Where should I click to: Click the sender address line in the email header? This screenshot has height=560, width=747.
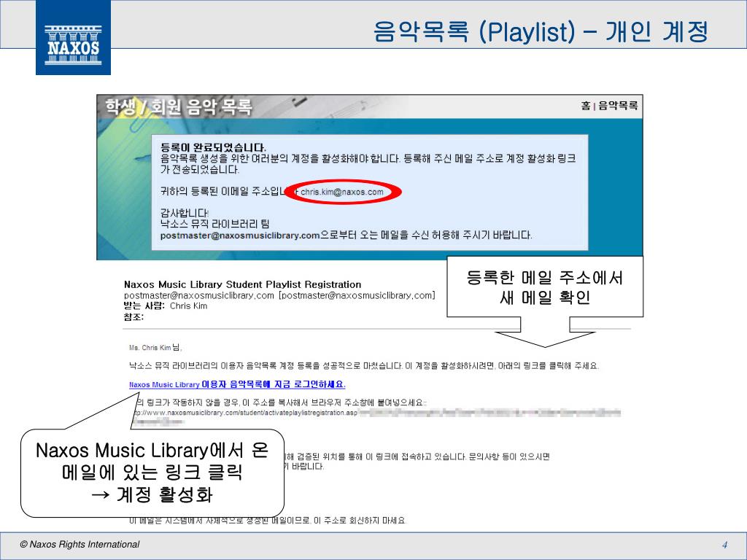[279, 295]
